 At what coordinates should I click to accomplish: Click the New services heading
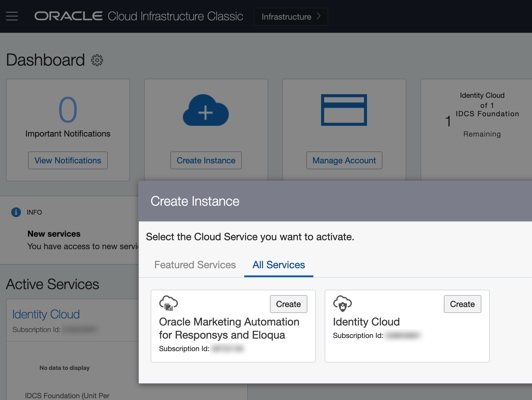tap(54, 234)
